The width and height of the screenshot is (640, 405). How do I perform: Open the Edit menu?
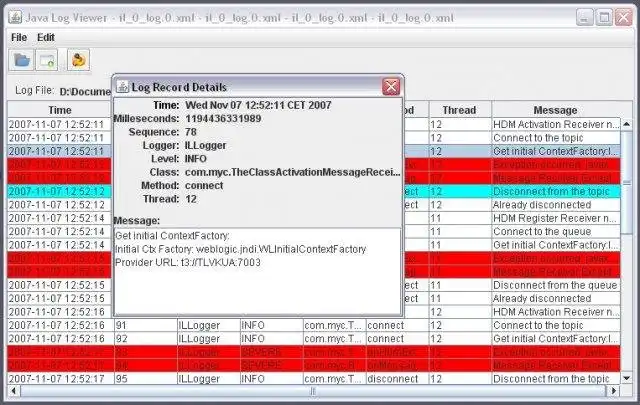coord(46,37)
